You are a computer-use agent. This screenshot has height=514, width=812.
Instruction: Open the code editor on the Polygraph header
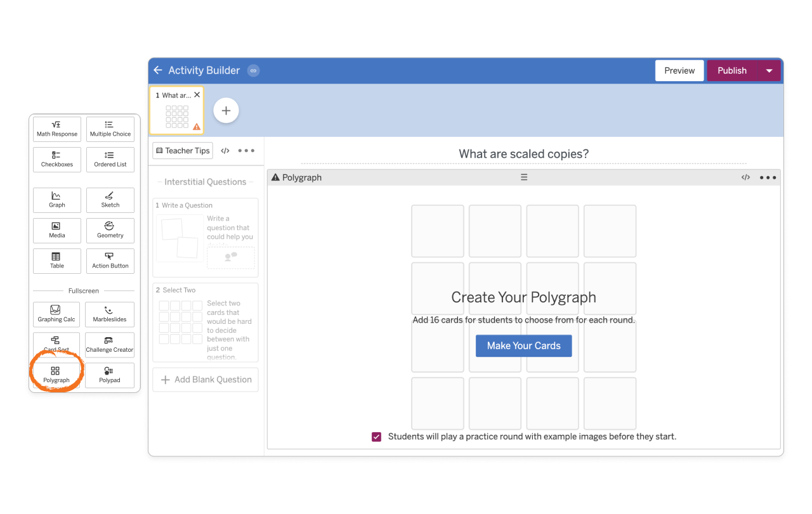click(x=745, y=177)
